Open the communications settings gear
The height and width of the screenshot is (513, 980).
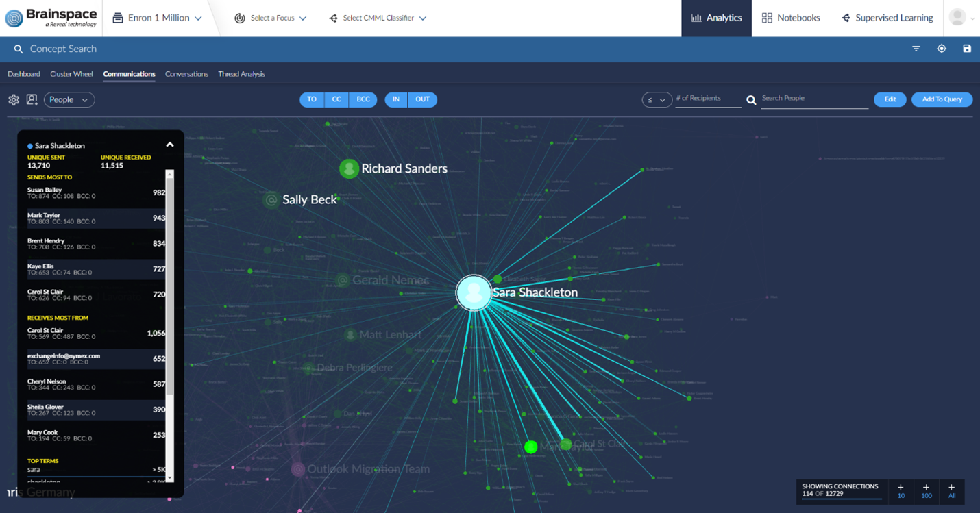click(x=14, y=100)
